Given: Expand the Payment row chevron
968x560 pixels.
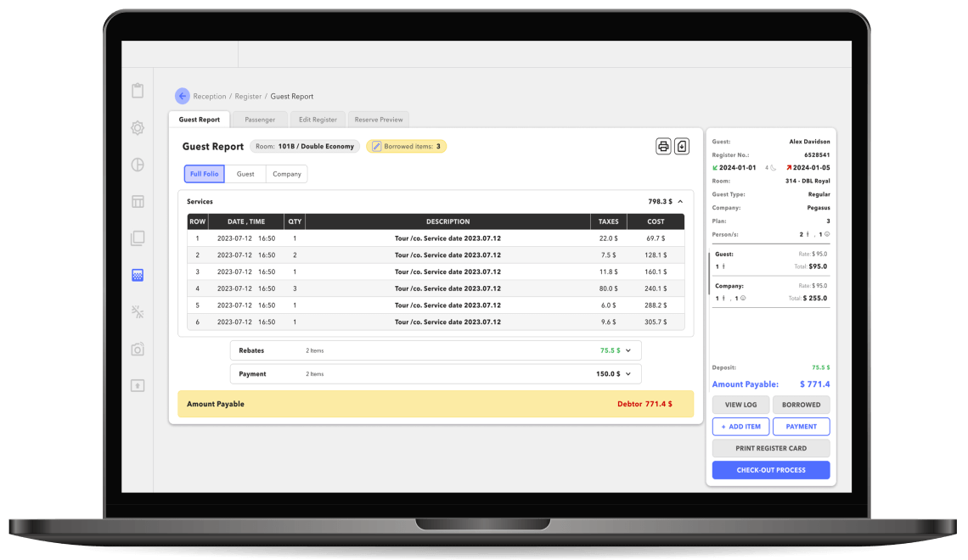Looking at the screenshot, I should click(628, 373).
